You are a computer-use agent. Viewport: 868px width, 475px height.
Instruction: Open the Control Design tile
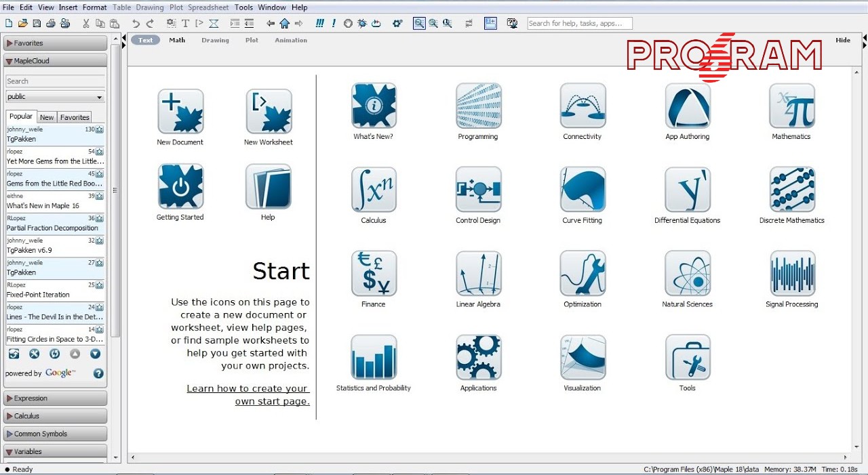tap(478, 190)
